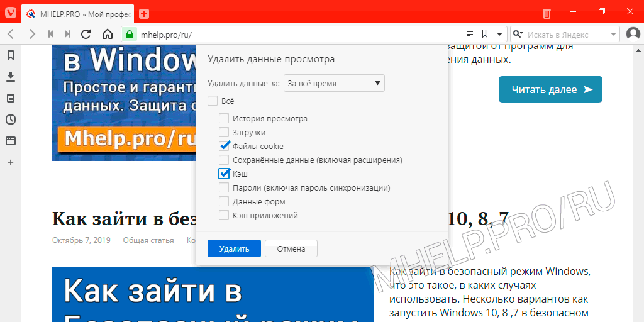Restore down the browser window

coord(602,11)
